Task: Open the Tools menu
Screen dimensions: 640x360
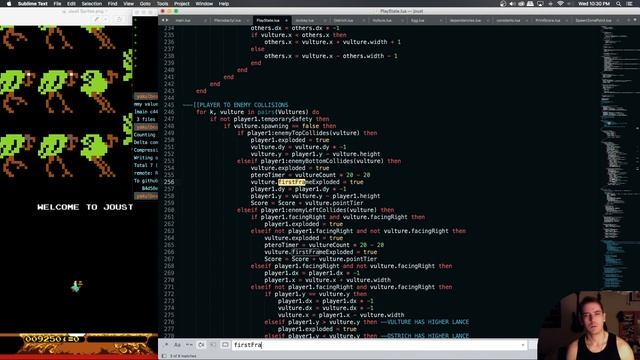Action: (162, 4)
